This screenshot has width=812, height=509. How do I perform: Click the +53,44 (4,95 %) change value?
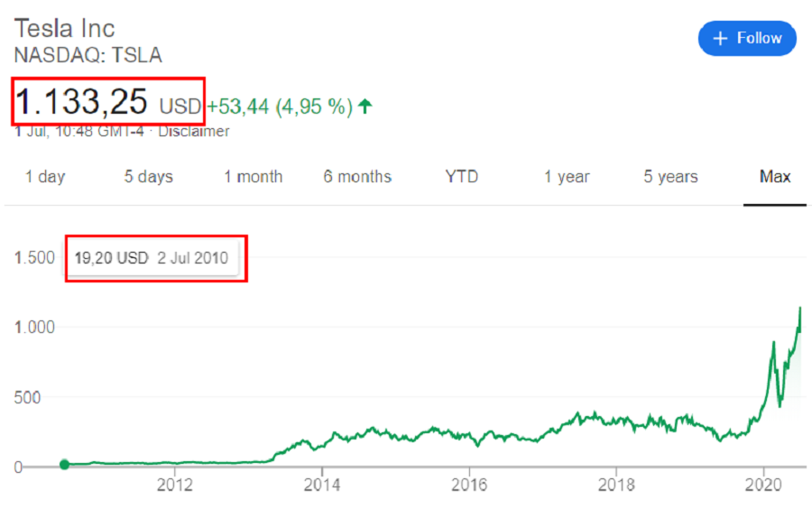280,106
